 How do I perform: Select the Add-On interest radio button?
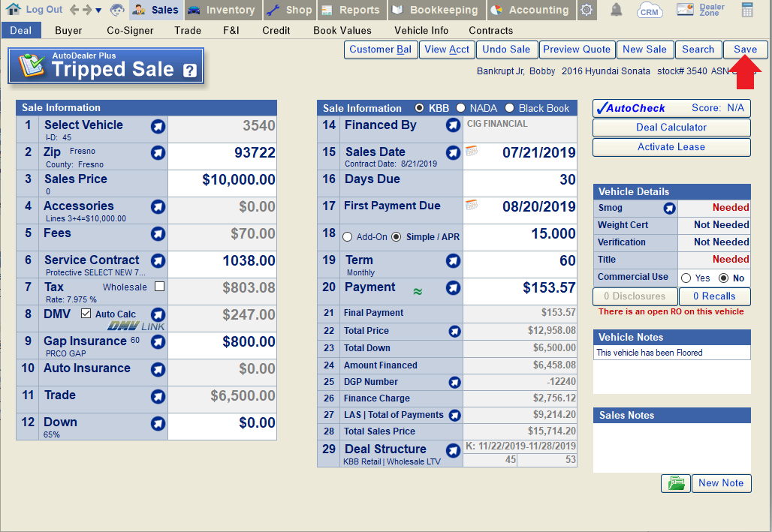coord(347,237)
